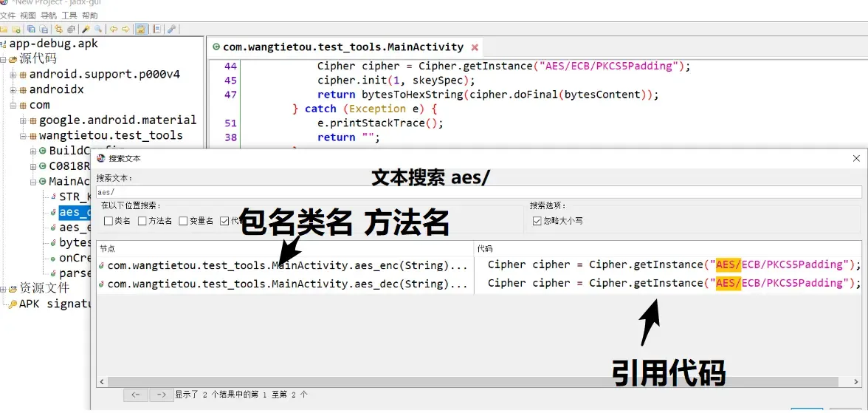Click the add files toolbar icon
This screenshot has height=413, width=868.
tap(16, 29)
